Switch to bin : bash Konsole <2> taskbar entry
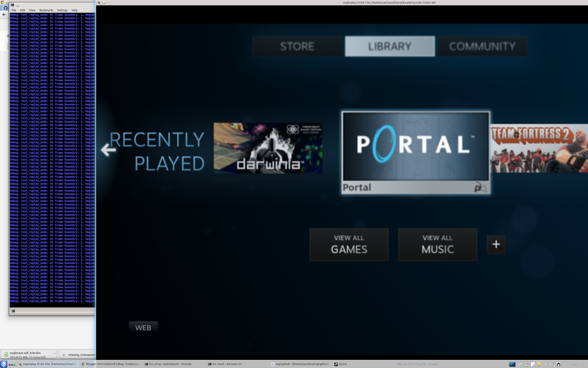This screenshot has height=368, width=588. coord(225,364)
